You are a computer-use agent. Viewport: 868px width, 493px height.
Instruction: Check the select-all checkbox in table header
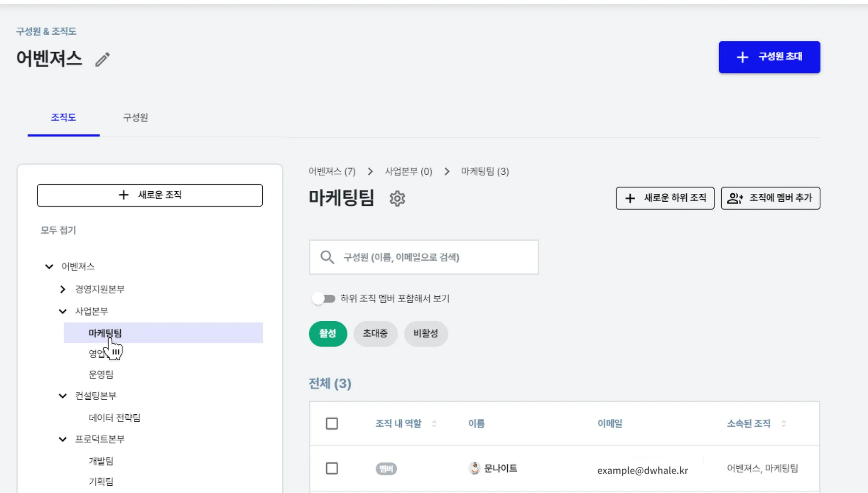331,423
